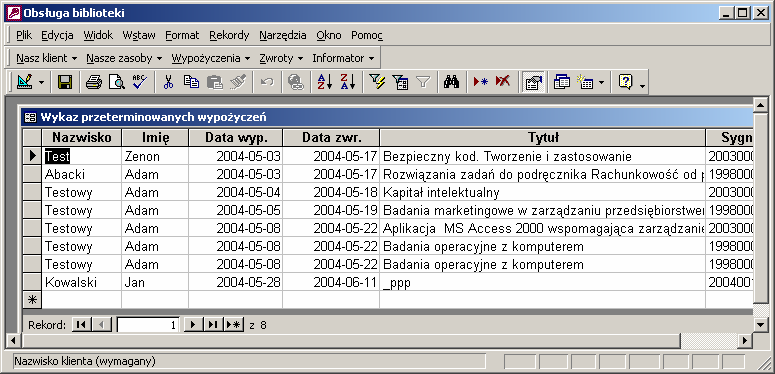Apply Filter By Selection lightning funnel icon
775x374 pixels.
point(377,82)
